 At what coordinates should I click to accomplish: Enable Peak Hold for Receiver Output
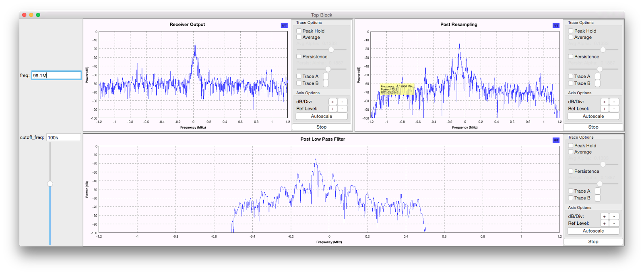pyautogui.click(x=299, y=31)
